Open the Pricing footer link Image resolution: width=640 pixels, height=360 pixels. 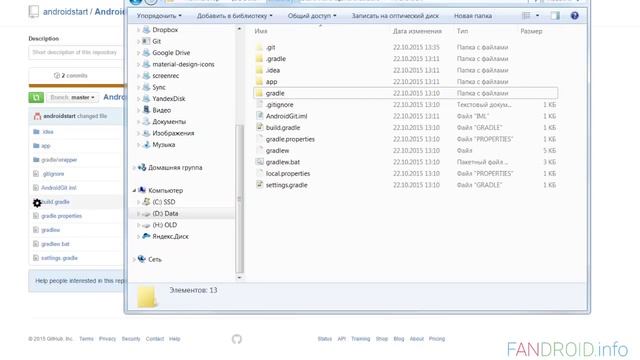(437, 339)
